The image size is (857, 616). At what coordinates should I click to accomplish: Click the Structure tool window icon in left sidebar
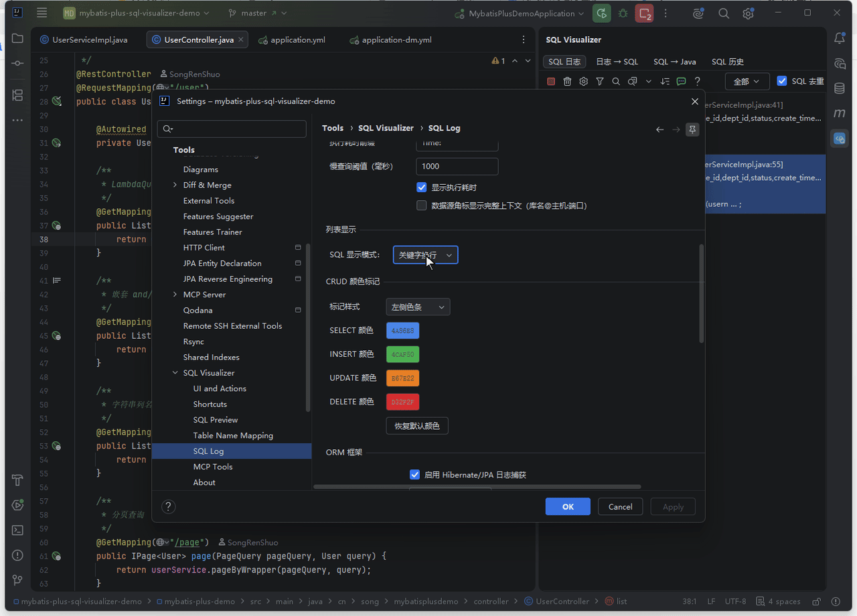tap(17, 95)
